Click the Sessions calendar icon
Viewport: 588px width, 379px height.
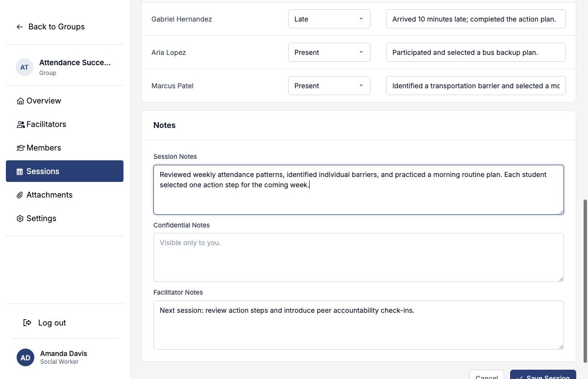pos(20,172)
